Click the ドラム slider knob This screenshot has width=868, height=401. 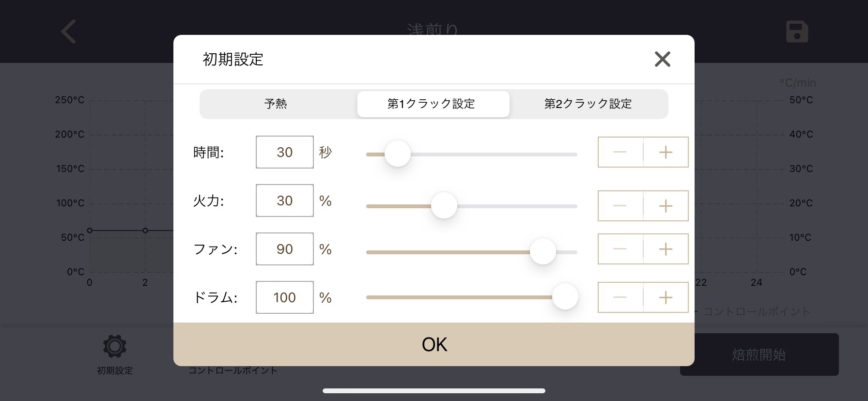[565, 296]
